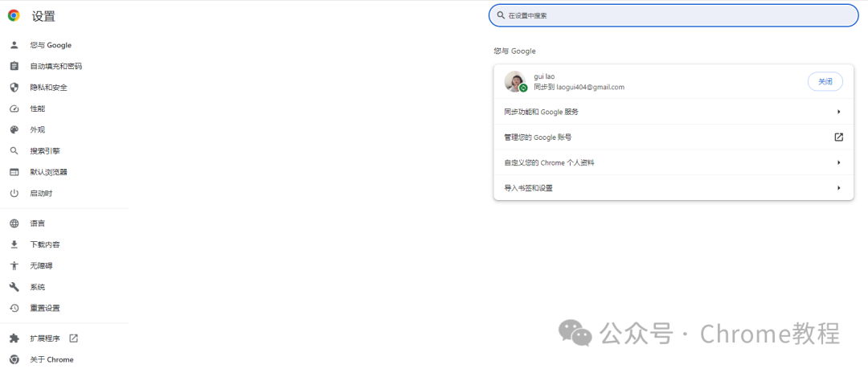Click the 在设置中搜索 search field

pos(674,15)
